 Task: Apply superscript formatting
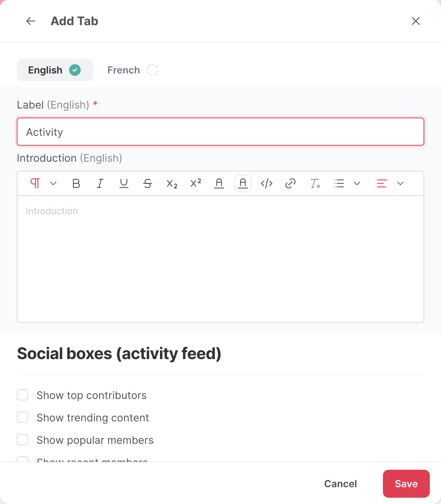click(195, 183)
